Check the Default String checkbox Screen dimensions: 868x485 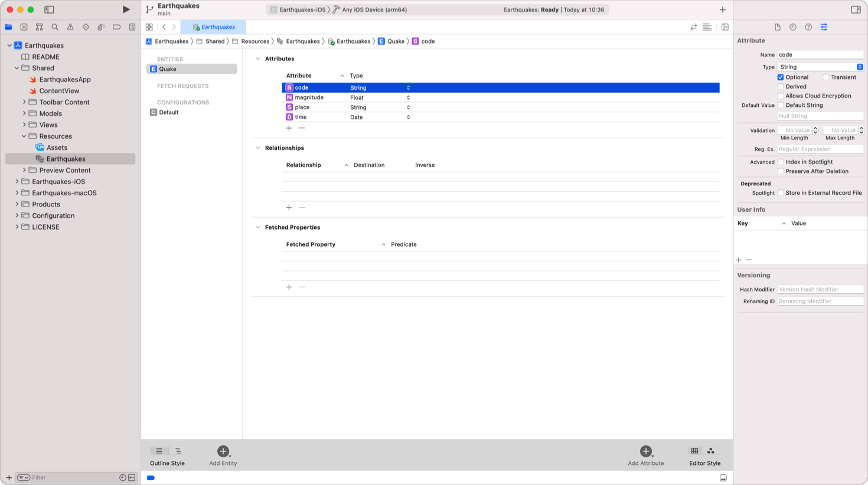[781, 105]
